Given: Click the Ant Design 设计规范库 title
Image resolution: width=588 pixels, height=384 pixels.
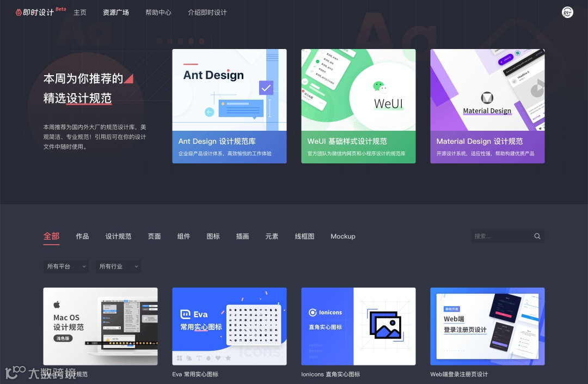Looking at the screenshot, I should click(x=217, y=142).
